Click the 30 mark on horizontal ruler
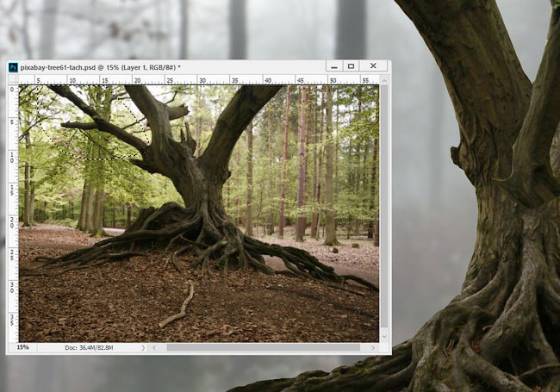The image size is (560, 392). [202, 81]
